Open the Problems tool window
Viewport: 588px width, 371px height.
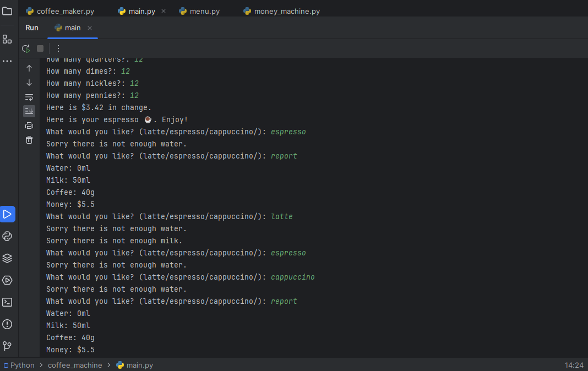(7, 324)
